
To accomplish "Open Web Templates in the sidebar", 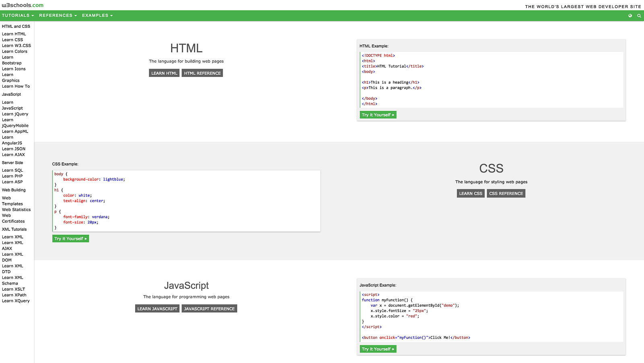I will point(12,201).
